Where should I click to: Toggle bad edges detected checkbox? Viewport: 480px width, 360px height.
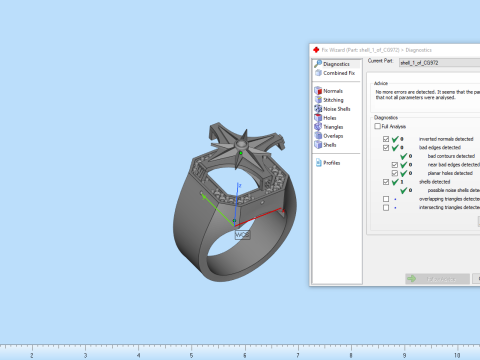(x=386, y=148)
